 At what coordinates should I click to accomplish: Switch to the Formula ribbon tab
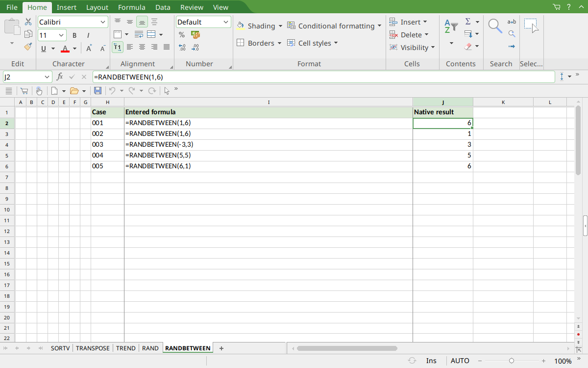tap(132, 7)
